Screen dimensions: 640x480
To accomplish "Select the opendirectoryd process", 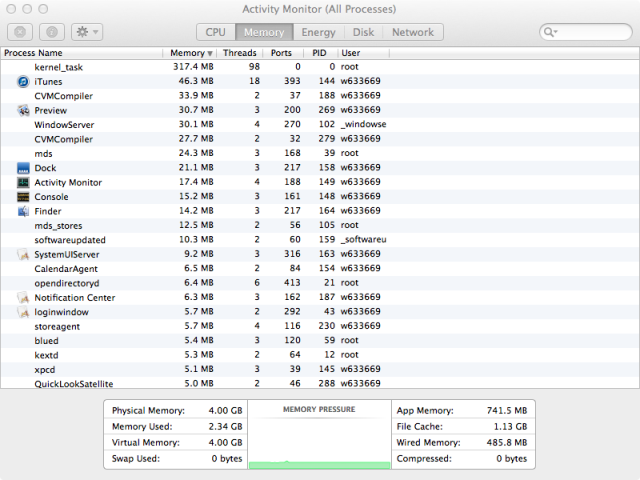I will (x=67, y=283).
